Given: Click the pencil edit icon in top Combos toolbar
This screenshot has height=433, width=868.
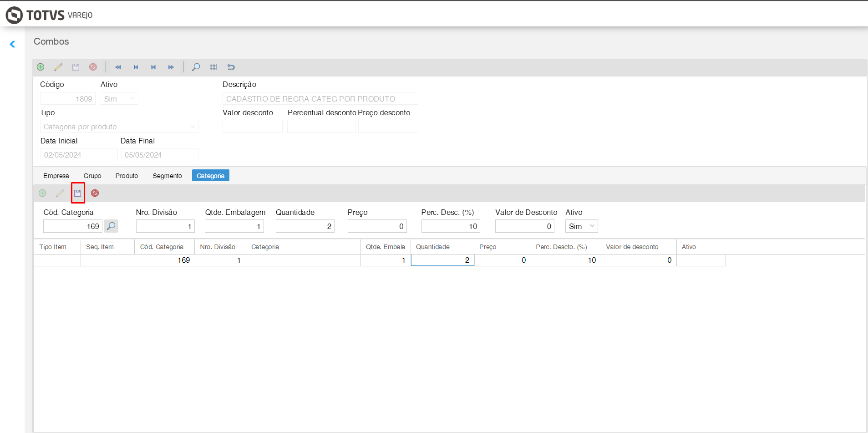Looking at the screenshot, I should pyautogui.click(x=58, y=67).
